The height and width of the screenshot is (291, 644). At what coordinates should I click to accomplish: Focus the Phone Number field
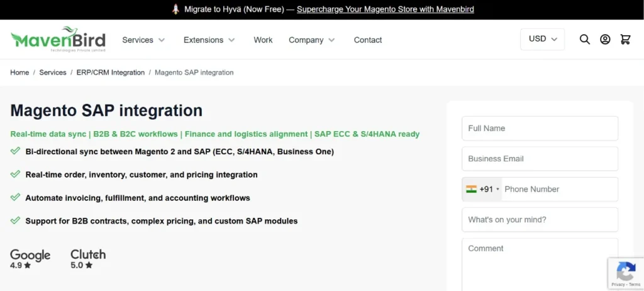559,190
